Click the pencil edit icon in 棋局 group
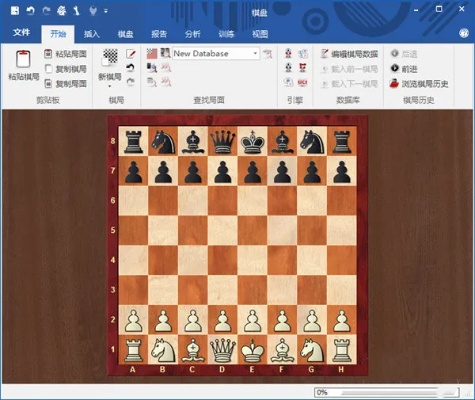The width and height of the screenshot is (475, 400). (131, 53)
